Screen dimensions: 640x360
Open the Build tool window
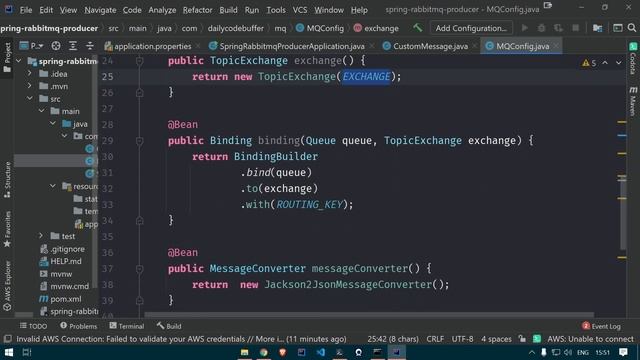click(169, 326)
